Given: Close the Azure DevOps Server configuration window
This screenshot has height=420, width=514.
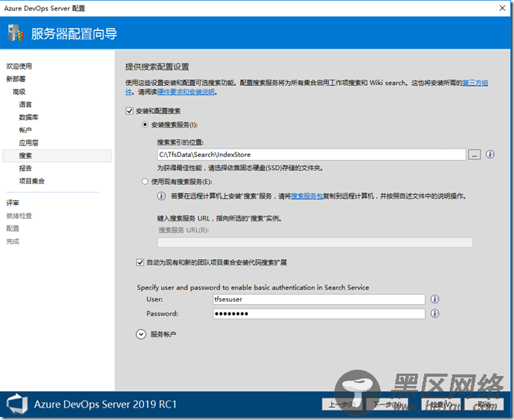Looking at the screenshot, I should (502, 8).
